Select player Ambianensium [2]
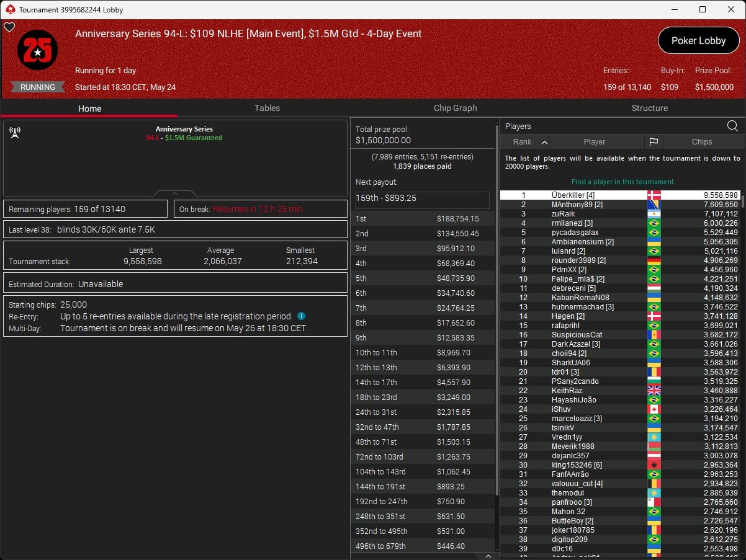 pyautogui.click(x=620, y=242)
